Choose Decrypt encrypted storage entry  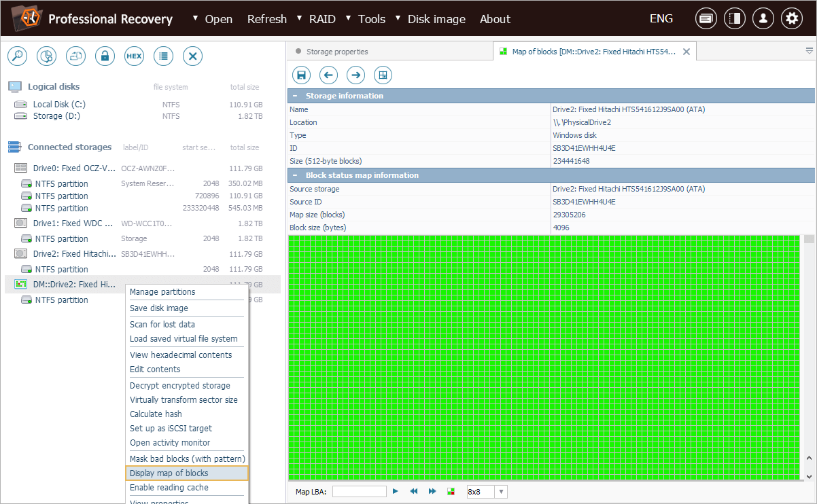pos(188,386)
